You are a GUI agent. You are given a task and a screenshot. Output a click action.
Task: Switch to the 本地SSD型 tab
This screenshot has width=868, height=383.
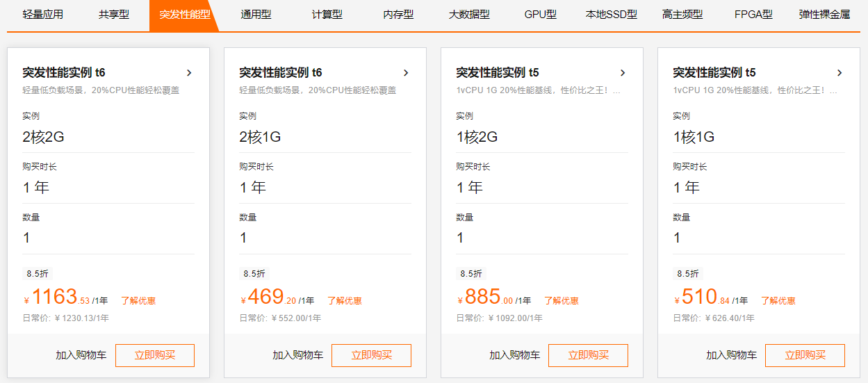(612, 14)
